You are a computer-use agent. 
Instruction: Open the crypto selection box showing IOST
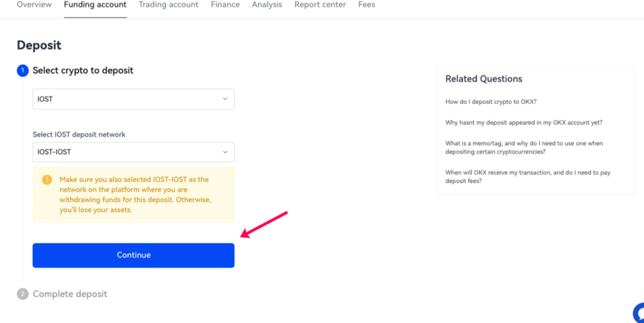pos(133,99)
